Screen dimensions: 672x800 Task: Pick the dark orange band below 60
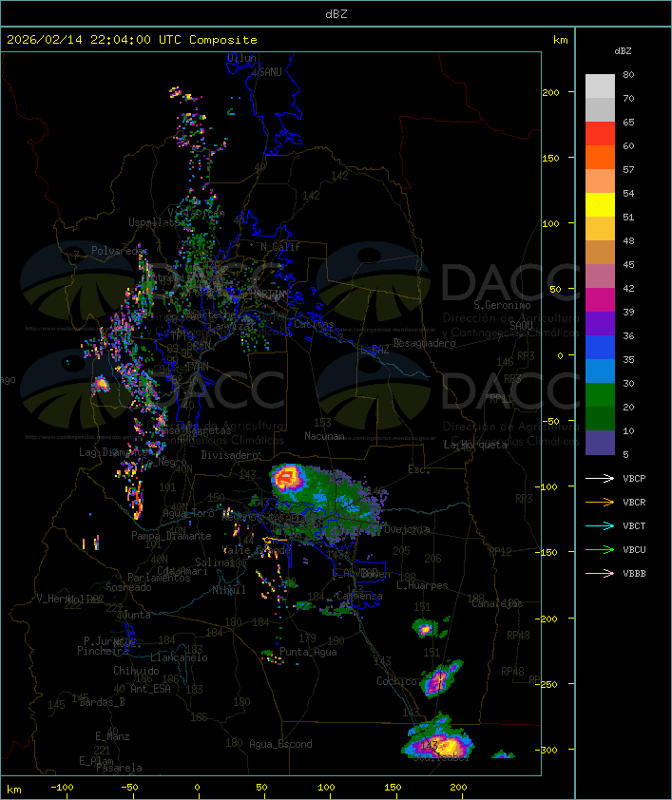point(600,158)
